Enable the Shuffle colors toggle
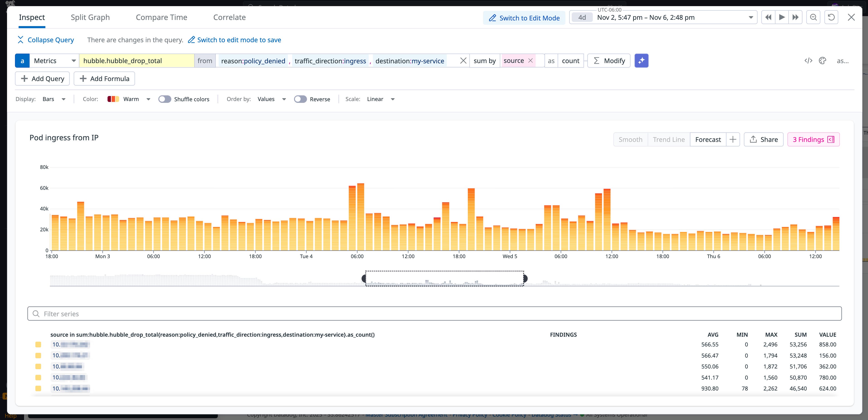Viewport: 868px width, 420px height. pos(165,99)
